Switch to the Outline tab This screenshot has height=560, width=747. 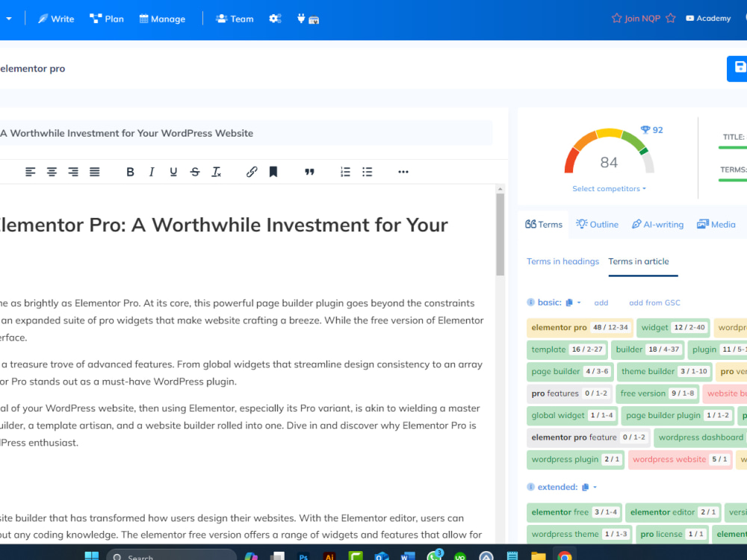click(x=597, y=224)
